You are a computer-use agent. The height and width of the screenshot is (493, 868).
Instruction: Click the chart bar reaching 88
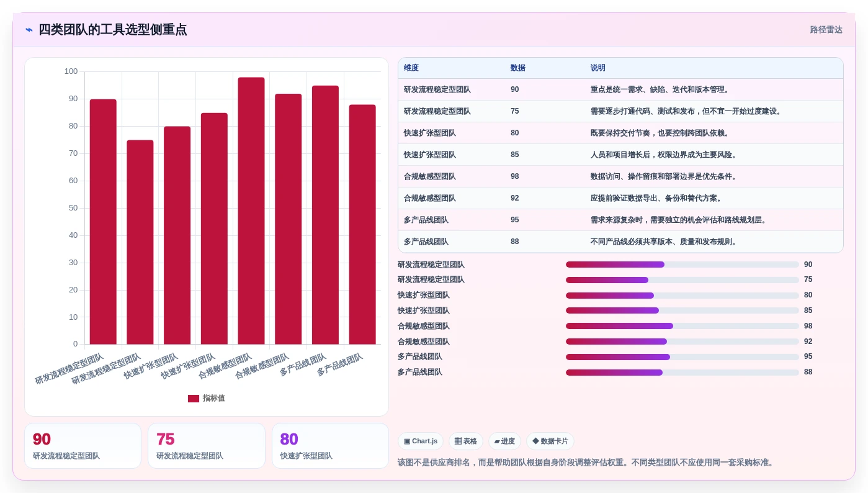coord(362,224)
